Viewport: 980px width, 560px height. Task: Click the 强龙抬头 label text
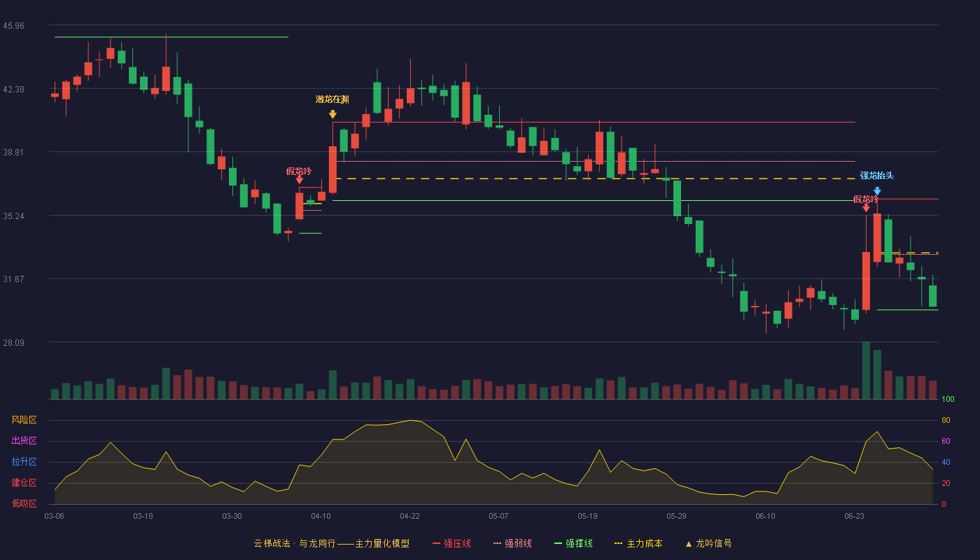[x=877, y=176]
